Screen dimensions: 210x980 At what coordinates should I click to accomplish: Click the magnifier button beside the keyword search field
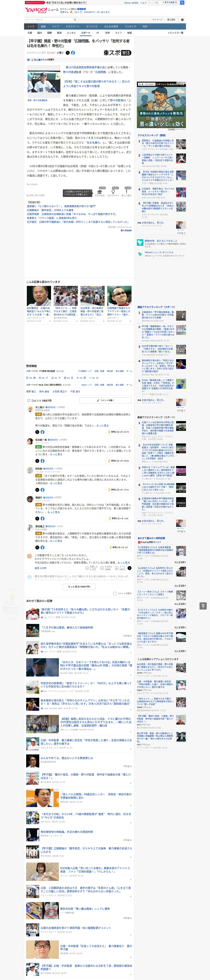point(75,19)
